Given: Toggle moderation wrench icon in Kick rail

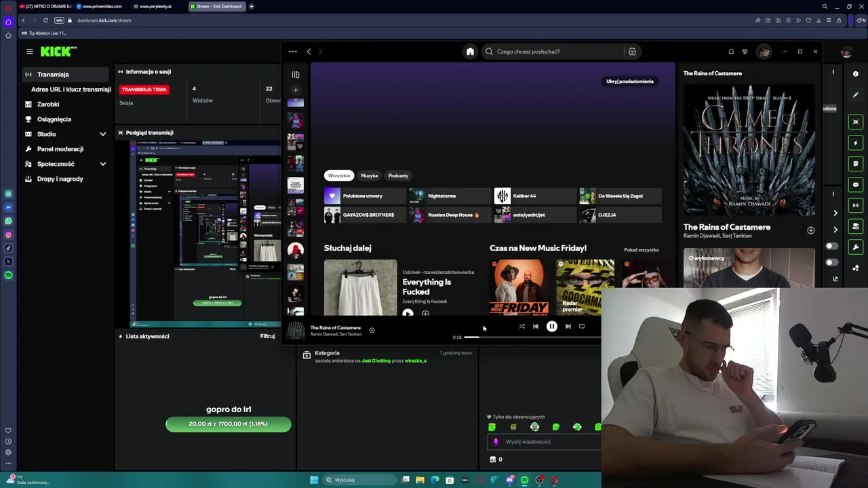Looking at the screenshot, I should [x=856, y=247].
